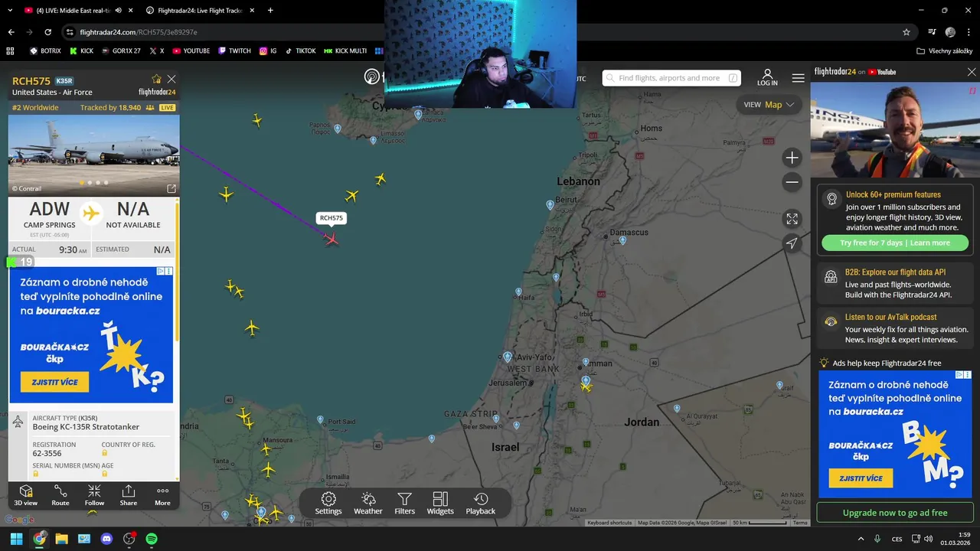Open File Explorer from taskbar
The height and width of the screenshot is (551, 980).
tap(61, 539)
